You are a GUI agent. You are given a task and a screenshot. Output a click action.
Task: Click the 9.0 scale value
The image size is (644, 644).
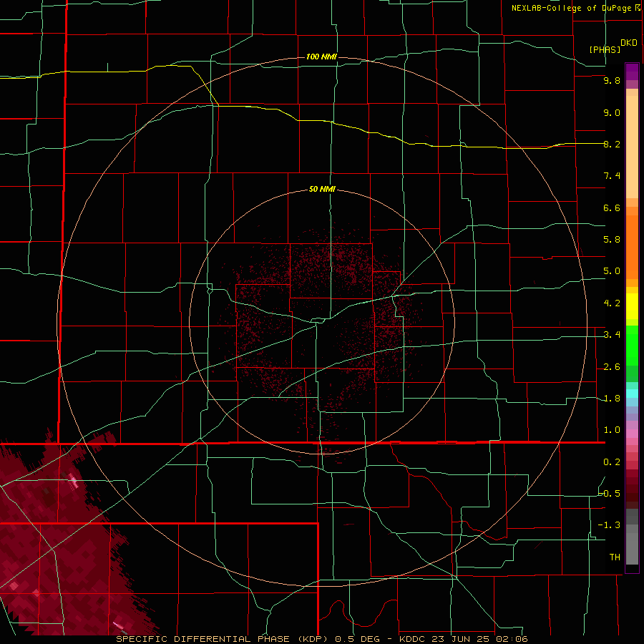pos(612,112)
